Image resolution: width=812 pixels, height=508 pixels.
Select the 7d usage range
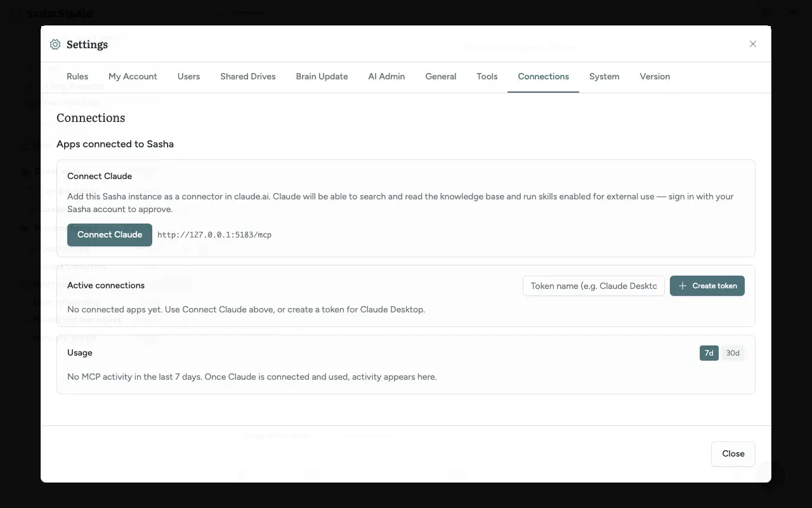pyautogui.click(x=709, y=353)
